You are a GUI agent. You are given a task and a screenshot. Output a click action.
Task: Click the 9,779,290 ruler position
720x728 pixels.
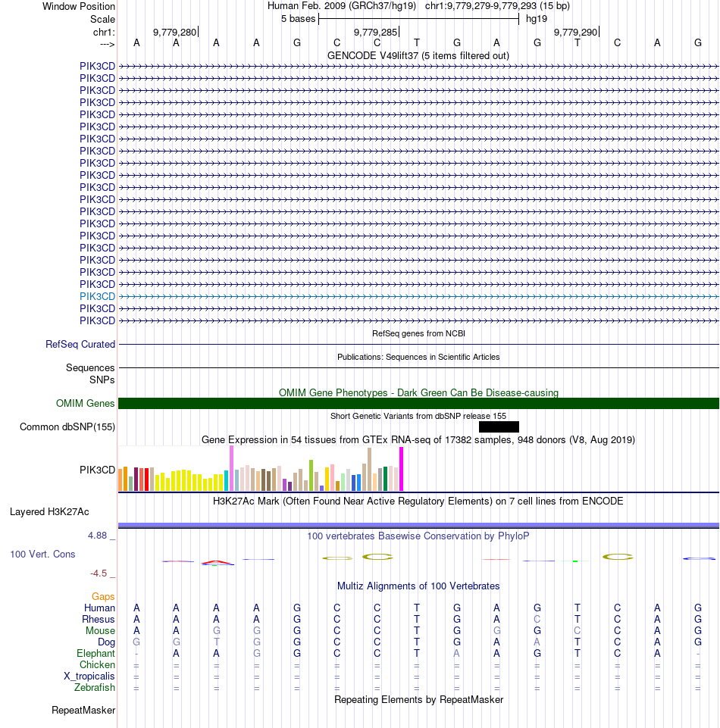point(575,32)
